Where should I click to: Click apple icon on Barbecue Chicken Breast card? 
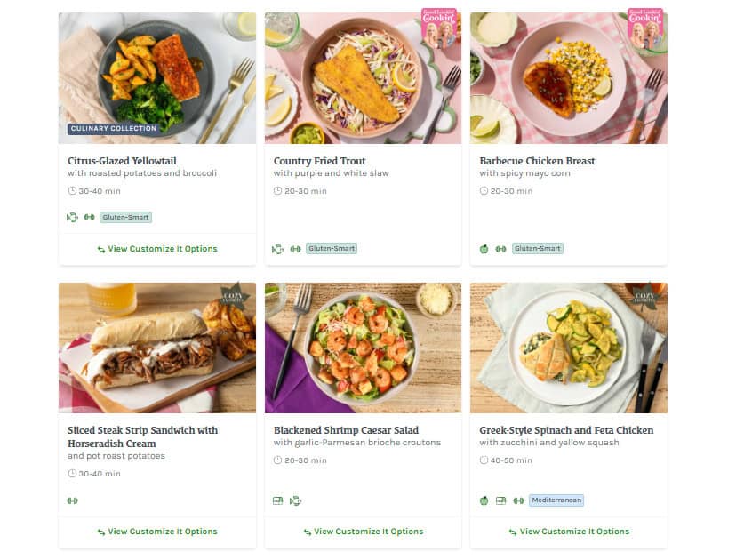(484, 249)
